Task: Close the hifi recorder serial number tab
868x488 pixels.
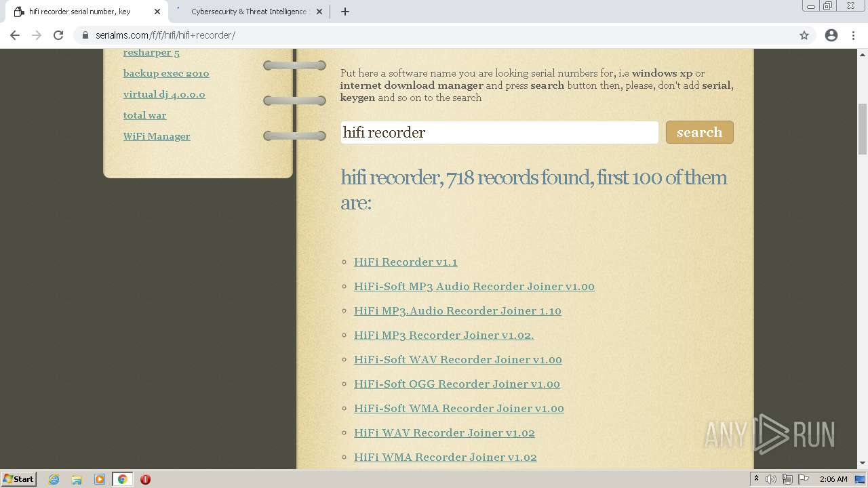Action: pyautogui.click(x=157, y=12)
